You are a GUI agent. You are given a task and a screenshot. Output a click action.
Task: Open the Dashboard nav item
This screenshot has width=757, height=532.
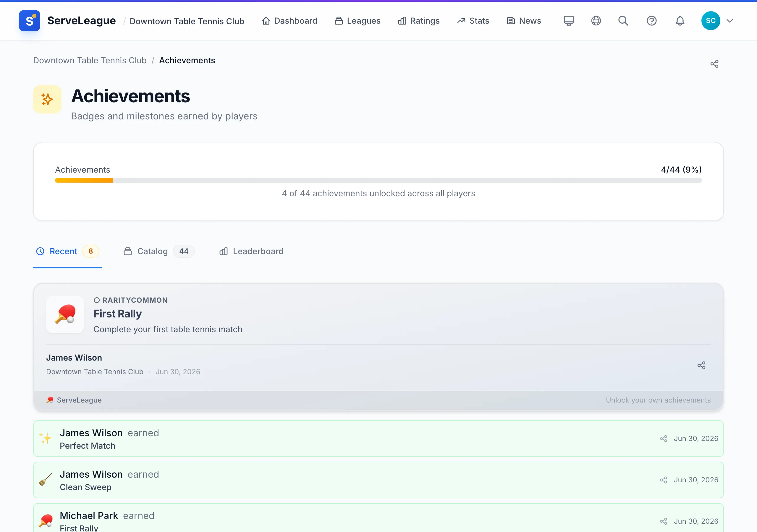[289, 21]
